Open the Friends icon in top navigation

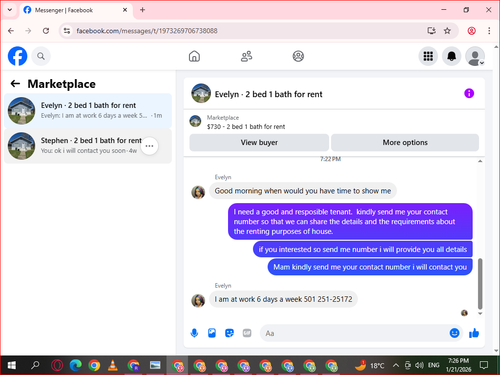(246, 56)
